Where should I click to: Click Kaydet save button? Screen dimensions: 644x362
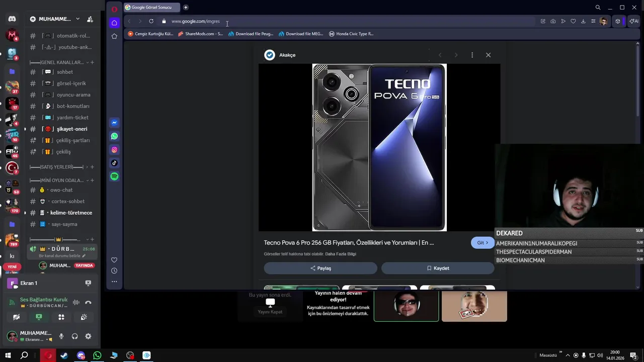tap(438, 268)
